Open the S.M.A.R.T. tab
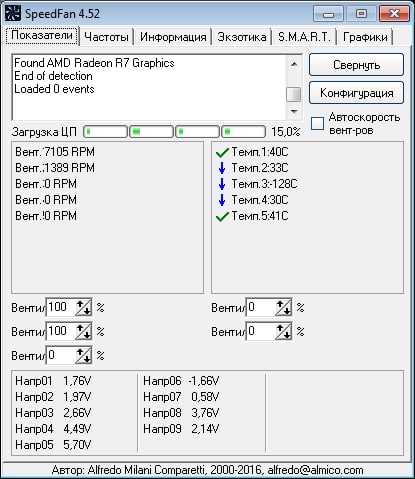415x479 pixels. [x=304, y=37]
